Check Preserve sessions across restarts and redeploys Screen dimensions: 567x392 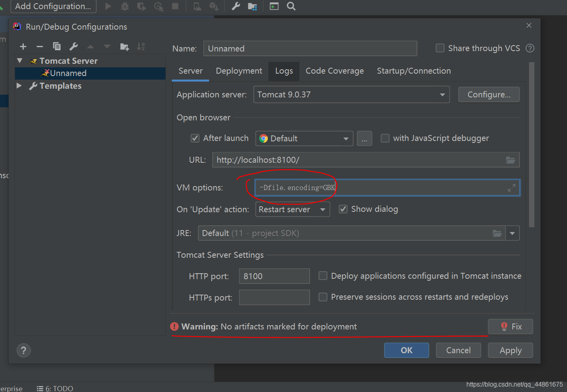[x=323, y=297]
